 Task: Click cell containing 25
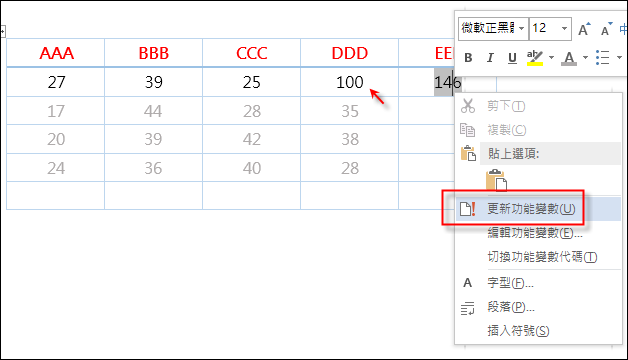(252, 82)
